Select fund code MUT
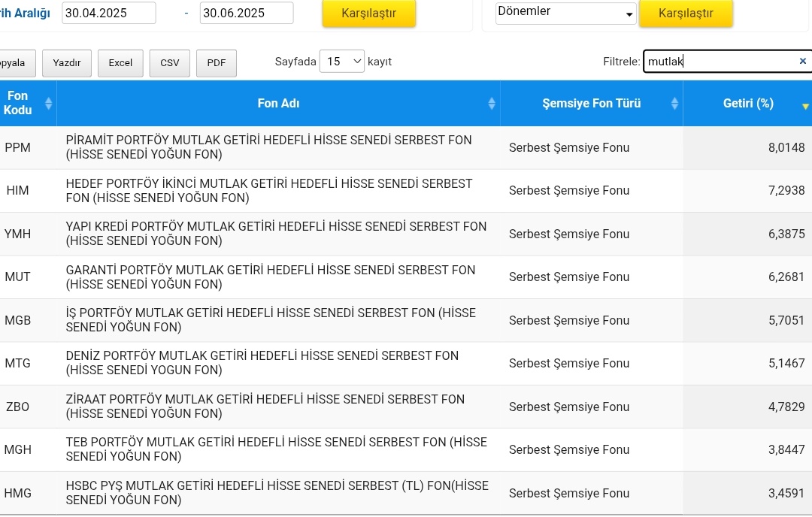This screenshot has width=812, height=517. tap(17, 277)
